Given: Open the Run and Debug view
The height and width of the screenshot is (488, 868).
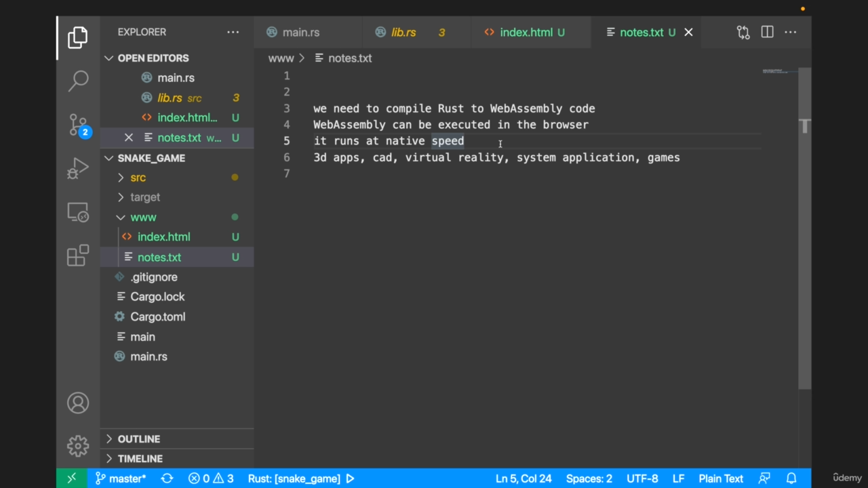Looking at the screenshot, I should click(78, 169).
